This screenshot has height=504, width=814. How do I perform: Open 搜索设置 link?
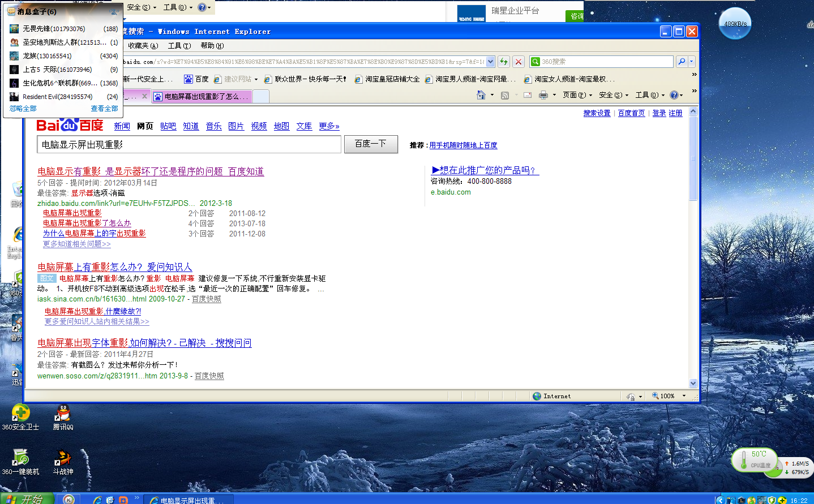(597, 113)
